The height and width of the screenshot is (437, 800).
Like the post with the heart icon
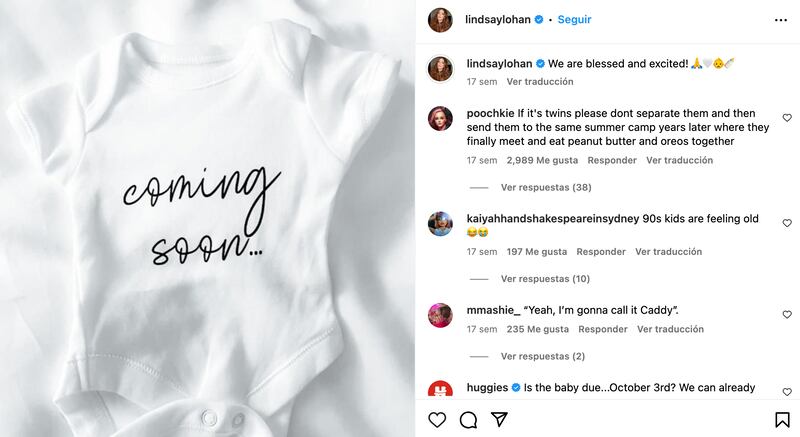click(437, 419)
